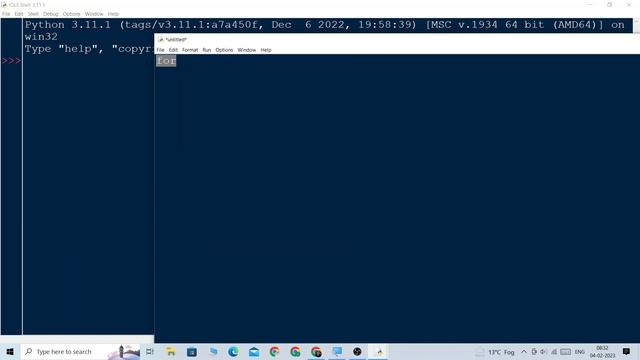The width and height of the screenshot is (640, 360).
Task: Open Microsoft Edge from the taskbar
Action: (233, 351)
